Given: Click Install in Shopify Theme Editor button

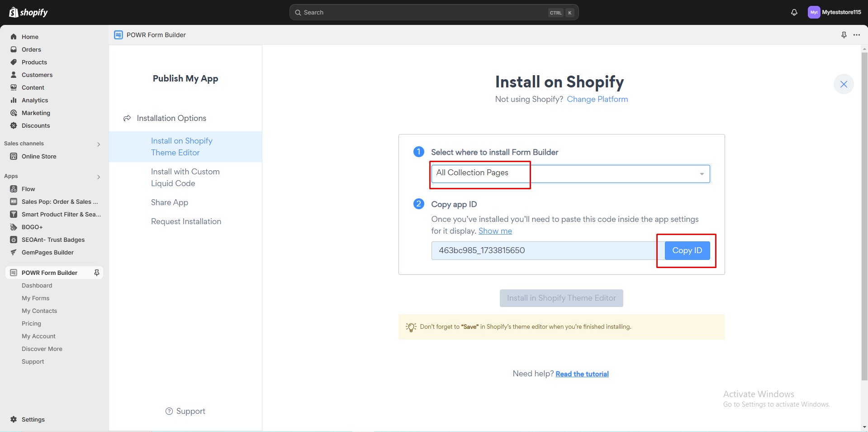Looking at the screenshot, I should pyautogui.click(x=561, y=298).
